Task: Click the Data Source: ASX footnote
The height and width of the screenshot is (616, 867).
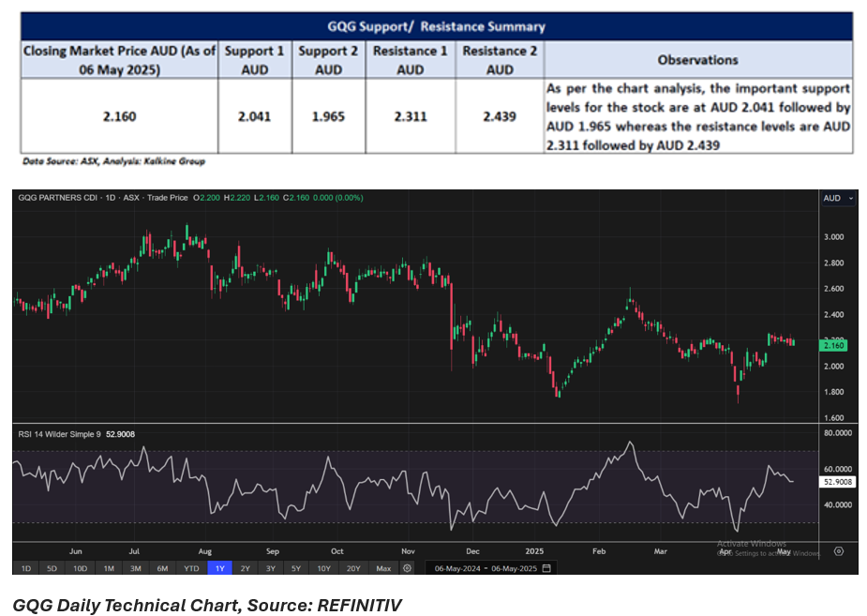Action: click(113, 161)
